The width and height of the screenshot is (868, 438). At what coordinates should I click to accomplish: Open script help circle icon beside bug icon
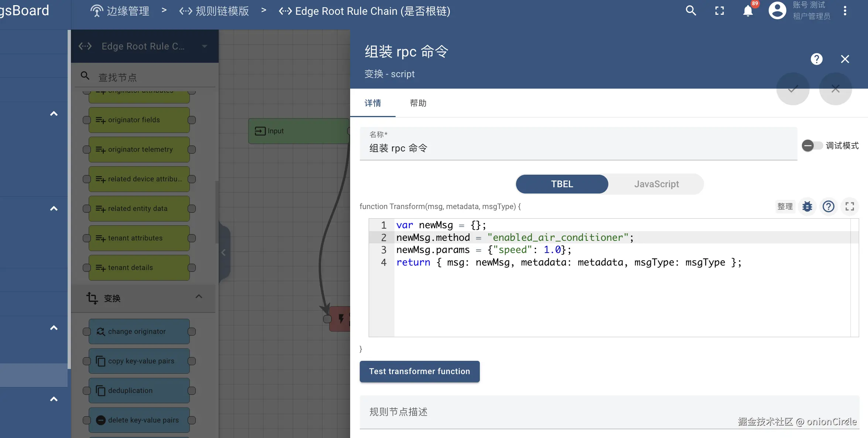coord(828,206)
